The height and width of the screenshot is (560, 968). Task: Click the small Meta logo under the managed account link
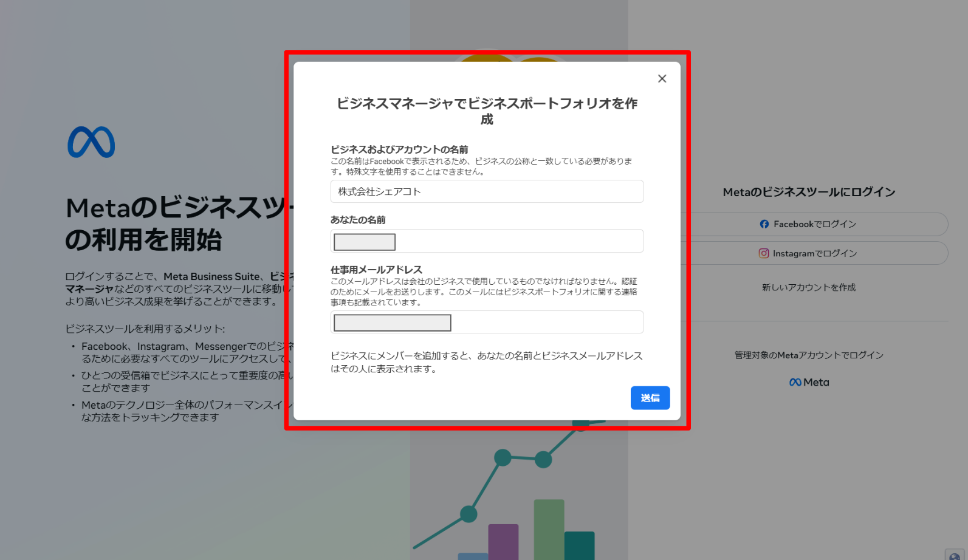coord(809,383)
